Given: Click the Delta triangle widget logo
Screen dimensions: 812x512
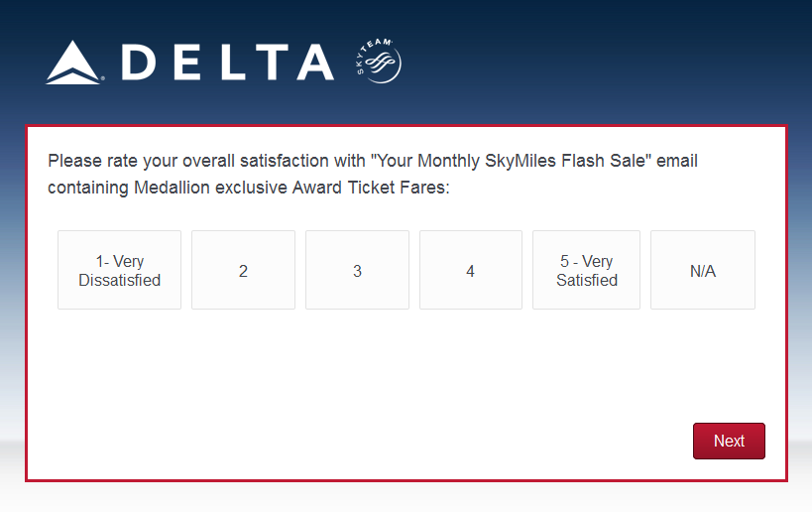Looking at the screenshot, I should tap(74, 63).
